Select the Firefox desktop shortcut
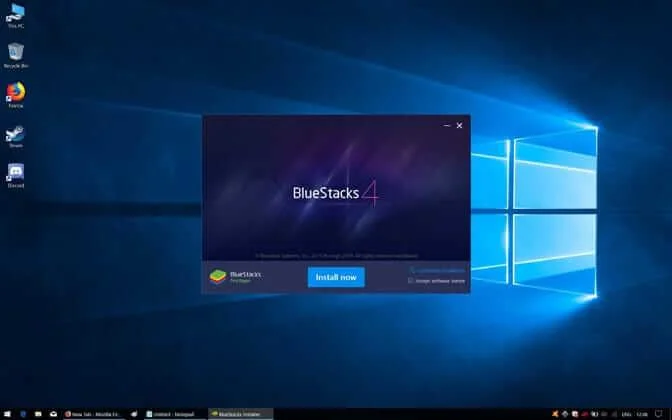The height and width of the screenshot is (420, 672). pos(16,95)
